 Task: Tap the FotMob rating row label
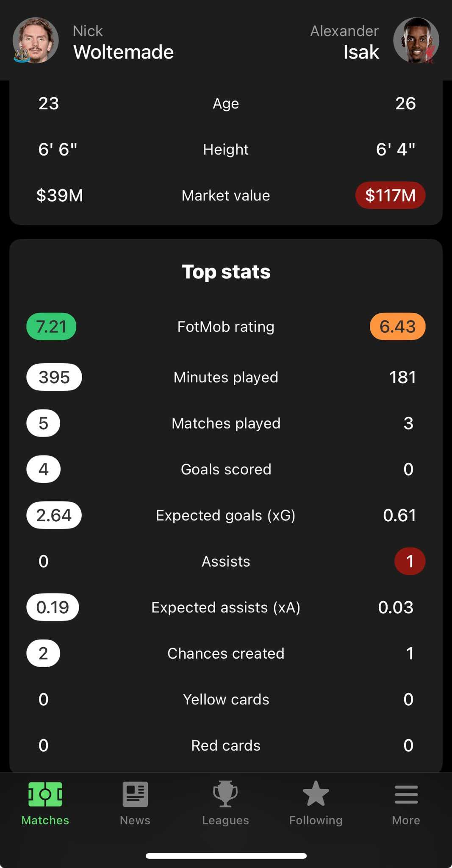pyautogui.click(x=226, y=327)
